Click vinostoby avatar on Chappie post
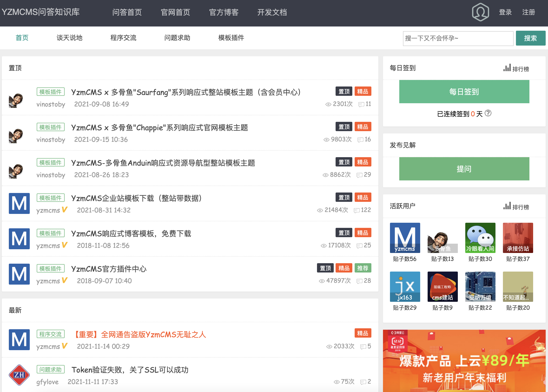 click(x=16, y=136)
